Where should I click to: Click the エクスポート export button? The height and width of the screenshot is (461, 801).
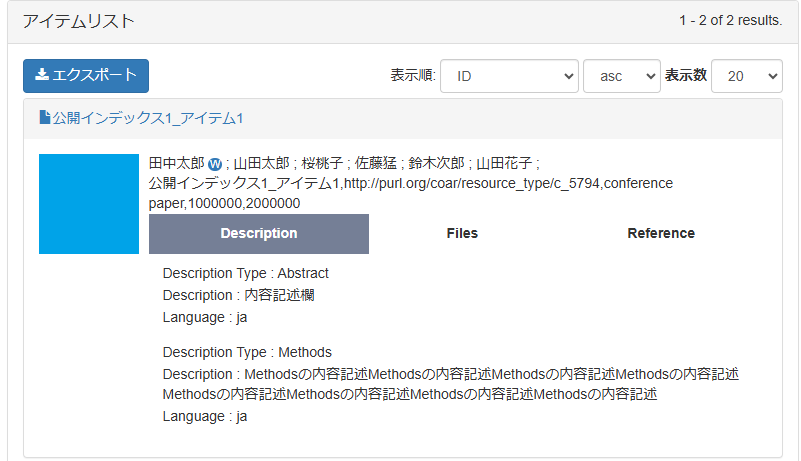point(86,75)
